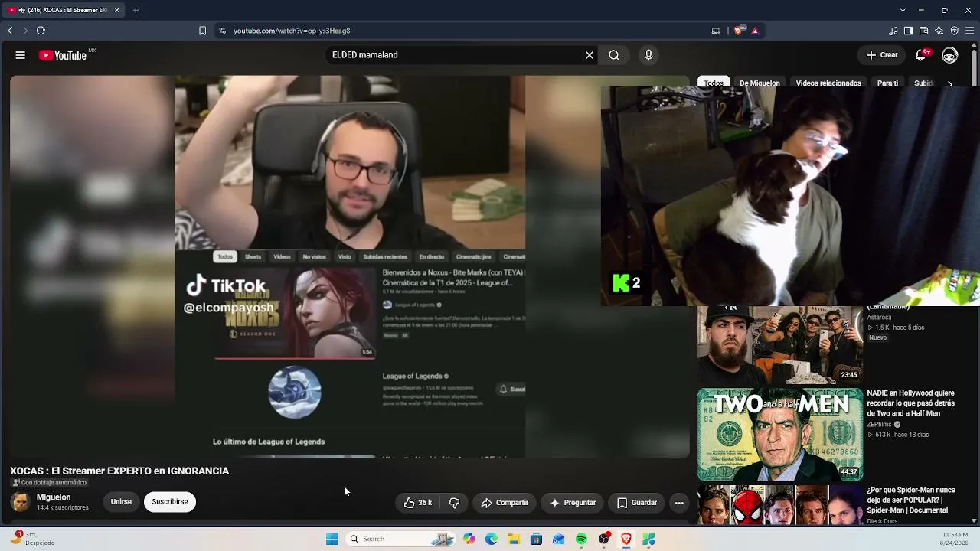Click the picture-in-picture screen icon in address bar
Viewport: 980px width, 551px height.
coord(716,31)
